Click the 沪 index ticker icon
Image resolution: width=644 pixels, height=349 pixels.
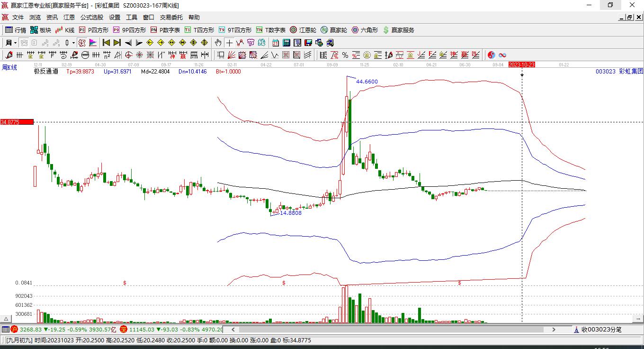click(x=14, y=330)
